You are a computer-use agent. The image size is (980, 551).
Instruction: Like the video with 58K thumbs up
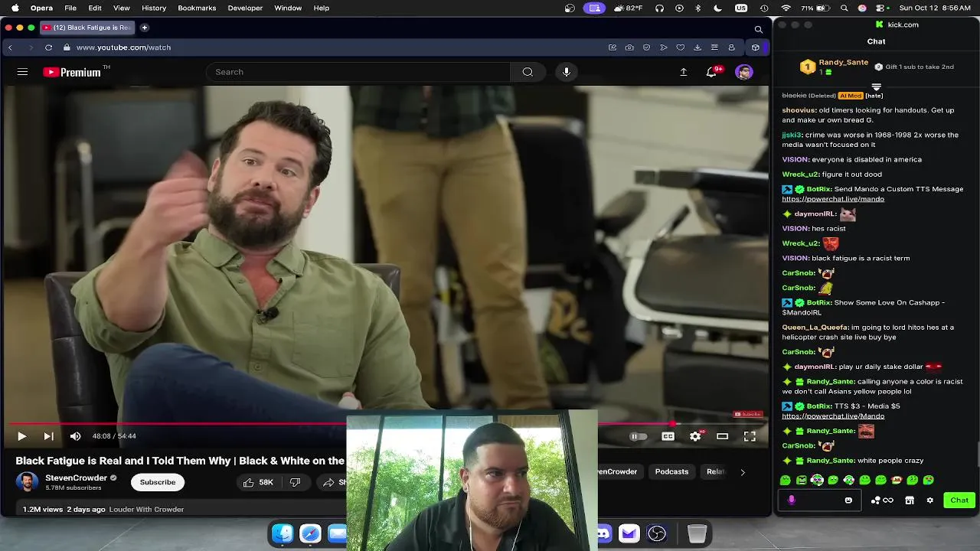tap(258, 482)
